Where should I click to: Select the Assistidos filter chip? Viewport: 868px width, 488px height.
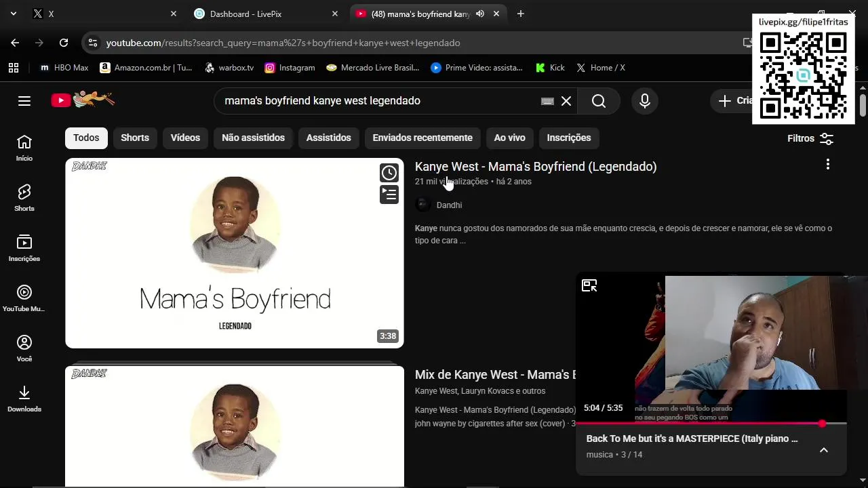[x=328, y=138]
